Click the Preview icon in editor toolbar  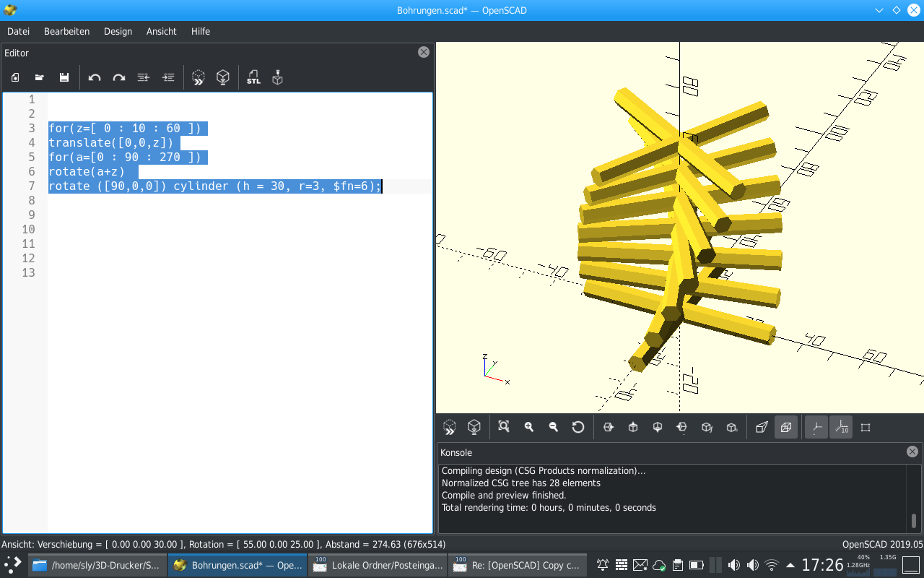tap(199, 77)
